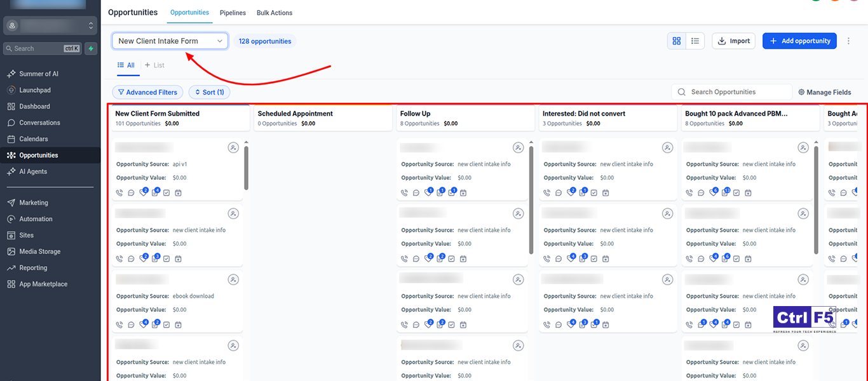Open Conversations from the sidebar
868x381 pixels.
[39, 123]
